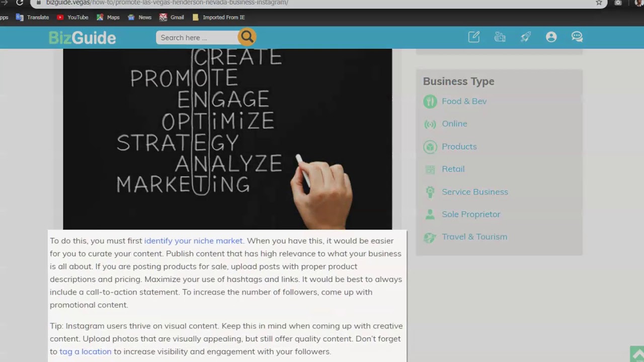Click the browser reload button
Image resolution: width=644 pixels, height=362 pixels.
click(x=20, y=3)
